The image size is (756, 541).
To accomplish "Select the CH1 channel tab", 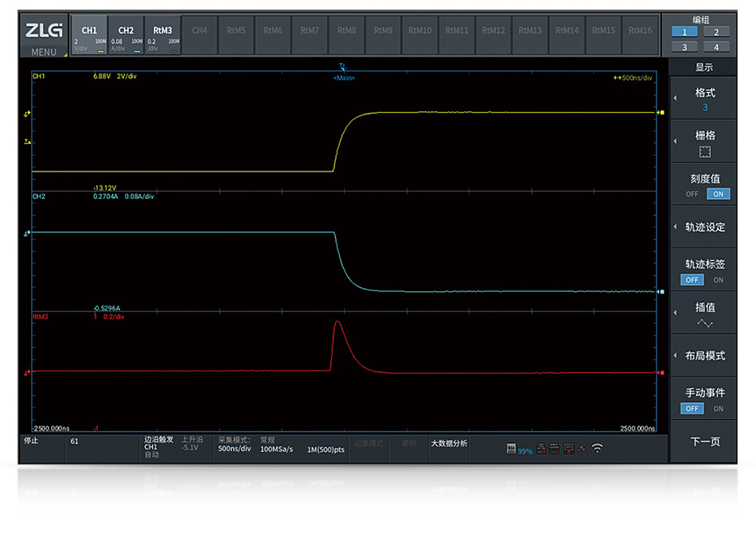I will click(89, 35).
